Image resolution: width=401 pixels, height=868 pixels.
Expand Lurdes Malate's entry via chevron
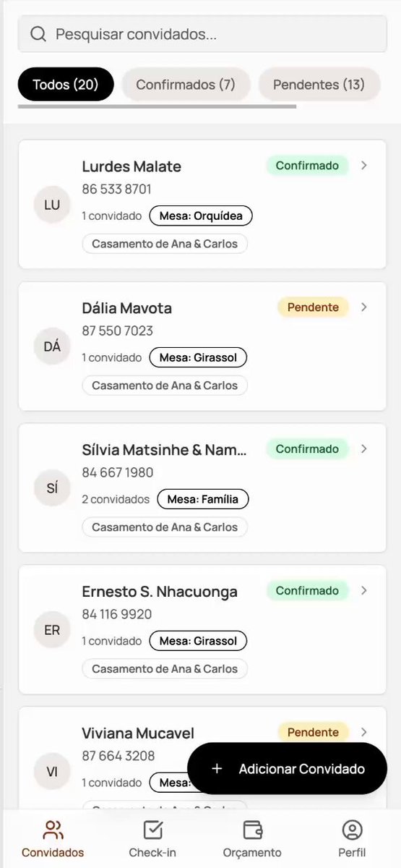[364, 166]
